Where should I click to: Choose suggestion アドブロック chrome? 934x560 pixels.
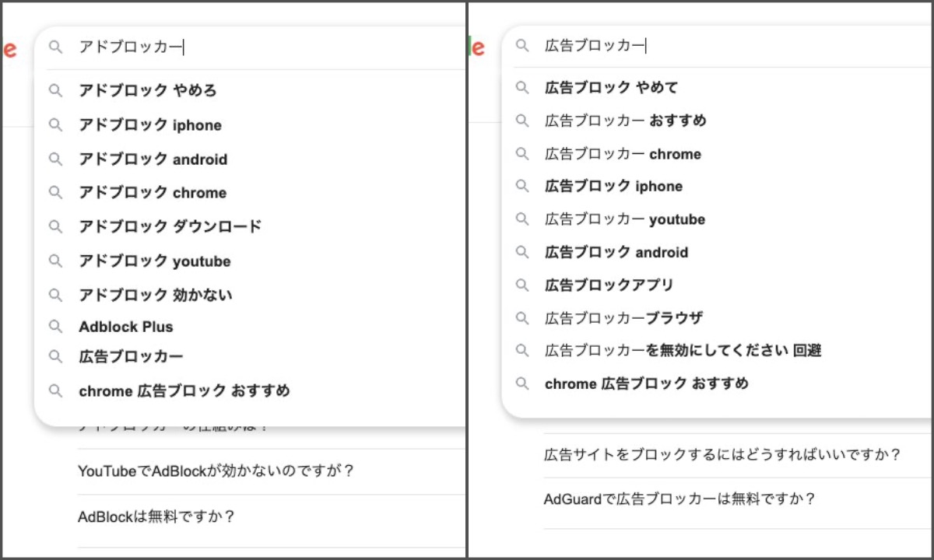click(153, 193)
